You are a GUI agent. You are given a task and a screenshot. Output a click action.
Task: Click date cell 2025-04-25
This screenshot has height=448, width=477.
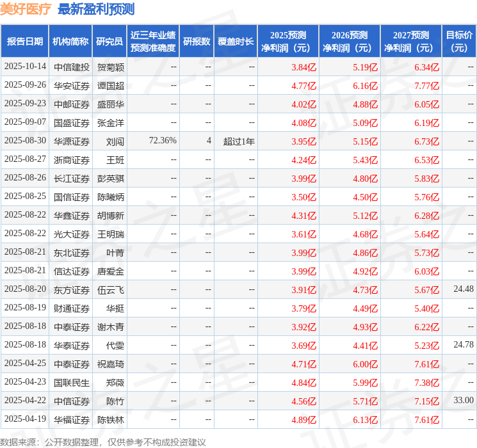coord(25,363)
